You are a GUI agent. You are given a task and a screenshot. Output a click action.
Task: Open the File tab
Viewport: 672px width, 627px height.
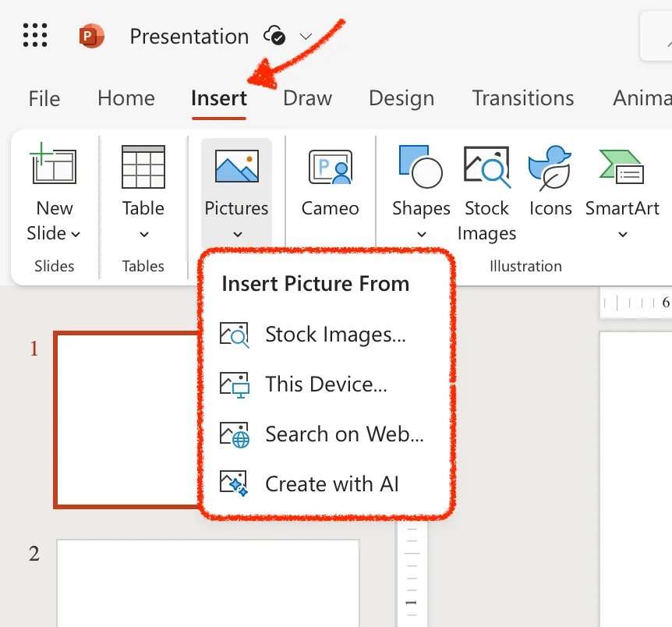[44, 98]
